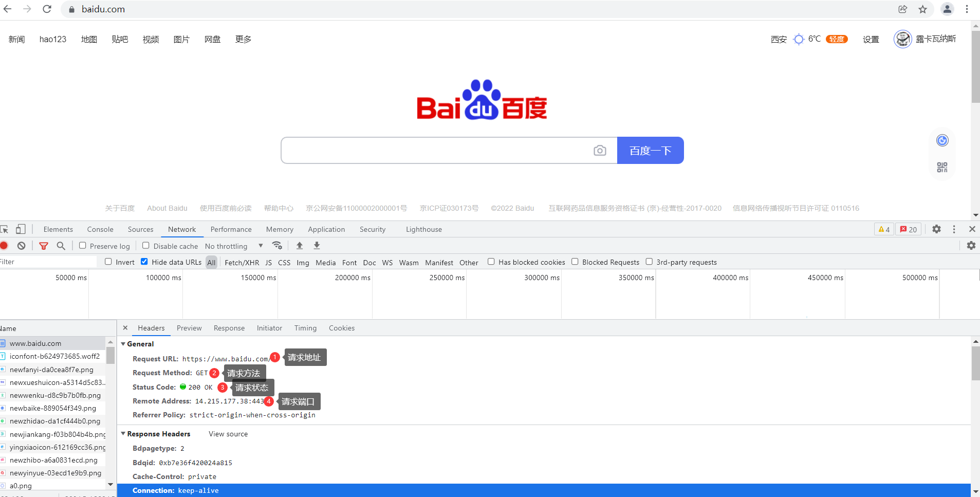The height and width of the screenshot is (497, 980).
Task: Open the Chrome profile avatar
Action: click(x=947, y=9)
